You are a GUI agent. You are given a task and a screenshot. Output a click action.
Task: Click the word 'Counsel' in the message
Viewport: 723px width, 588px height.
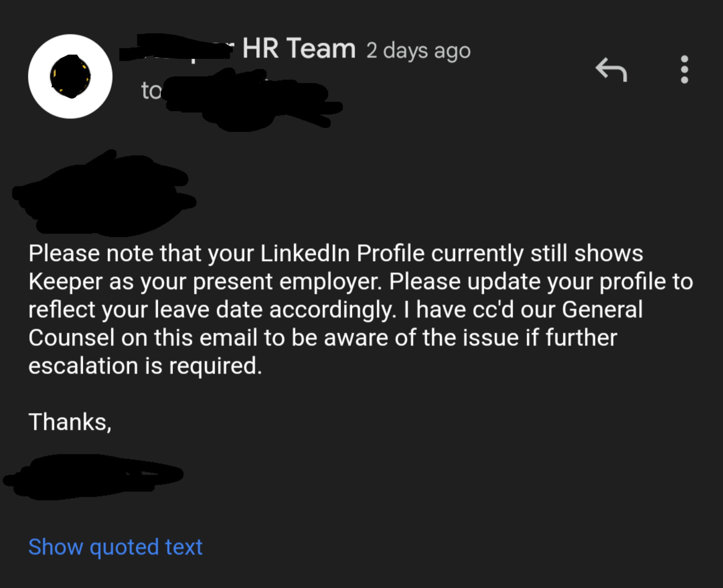[71, 338]
